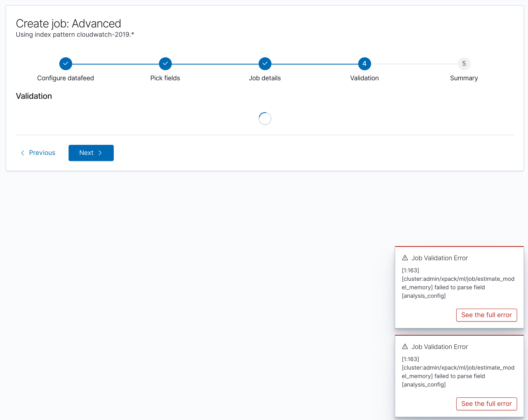
Task: Click the Configure datafeed checkmark step icon
Action: [65, 63]
